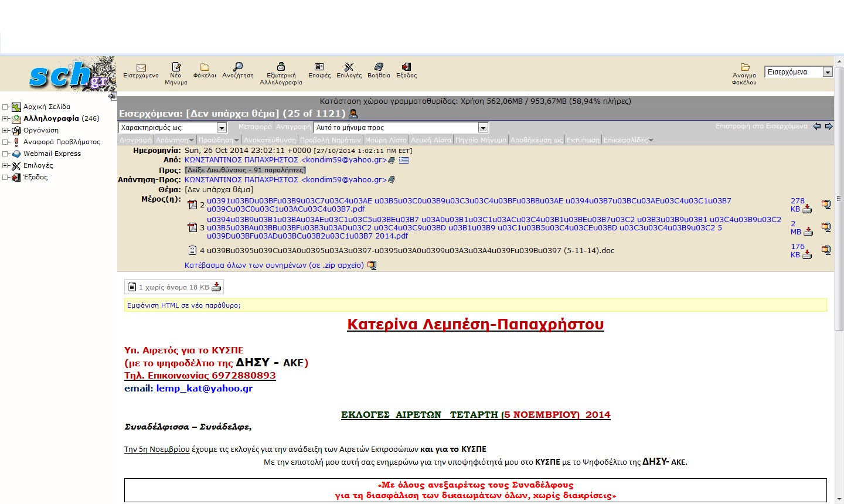844x504 pixels.
Task: Compose a new message with Νέο Μήνυμα
Action: (x=176, y=67)
